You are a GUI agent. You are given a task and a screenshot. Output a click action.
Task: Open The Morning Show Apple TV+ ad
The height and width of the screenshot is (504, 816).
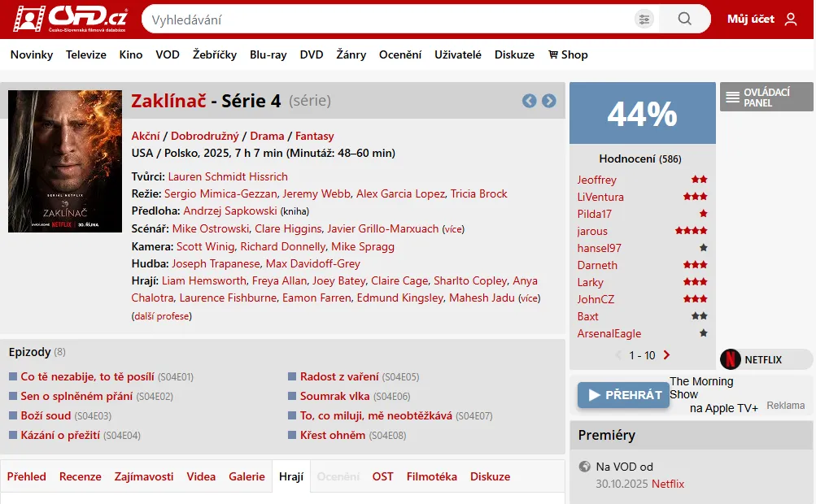713,395
